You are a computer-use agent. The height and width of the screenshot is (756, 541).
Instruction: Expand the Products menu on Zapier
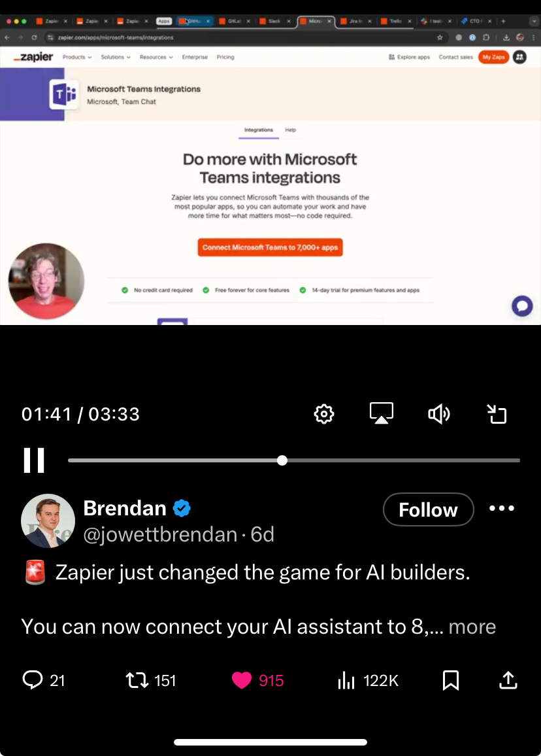pyautogui.click(x=76, y=57)
